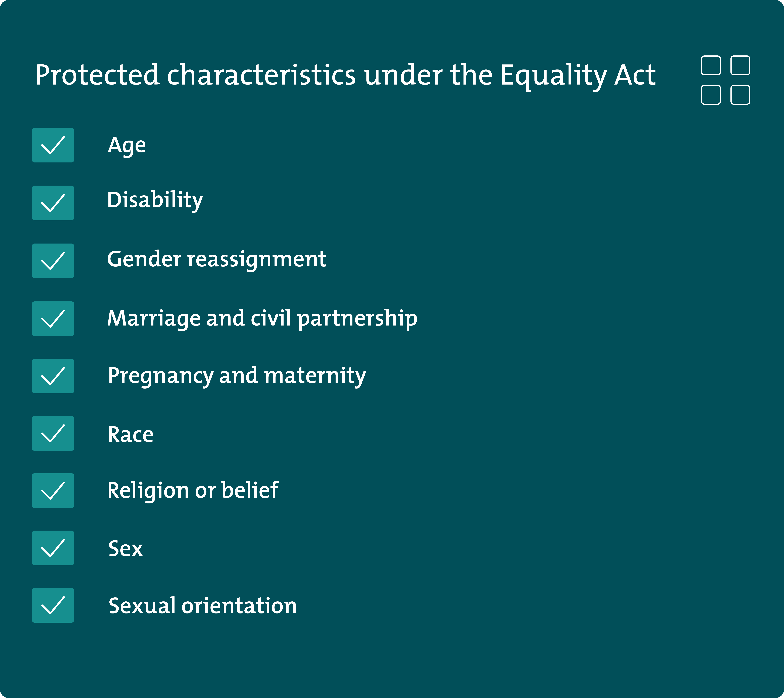Select the Pregnancy and maternity label
This screenshot has height=698, width=784.
click(237, 376)
